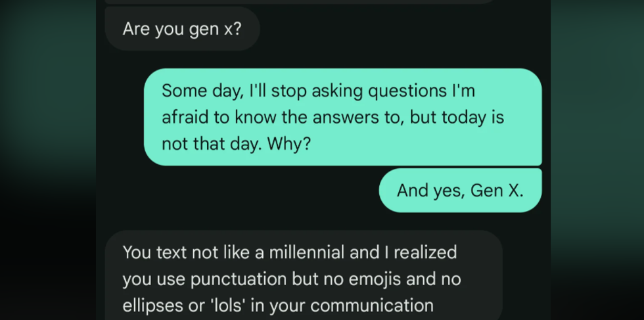Click the partial message bubble at top
The image size is (644, 320).
299,1
